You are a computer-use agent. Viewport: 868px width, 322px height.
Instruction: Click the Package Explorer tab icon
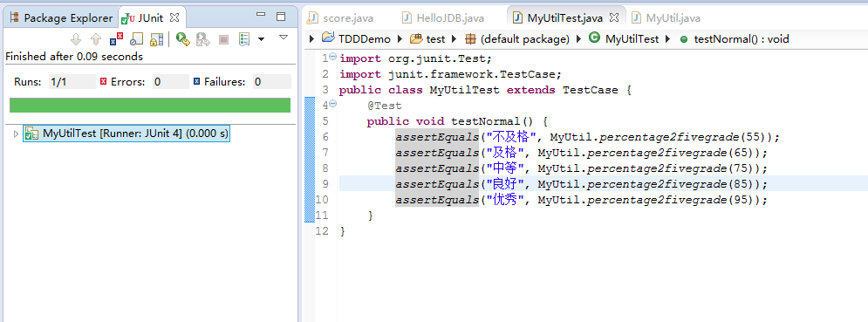pyautogui.click(x=15, y=17)
